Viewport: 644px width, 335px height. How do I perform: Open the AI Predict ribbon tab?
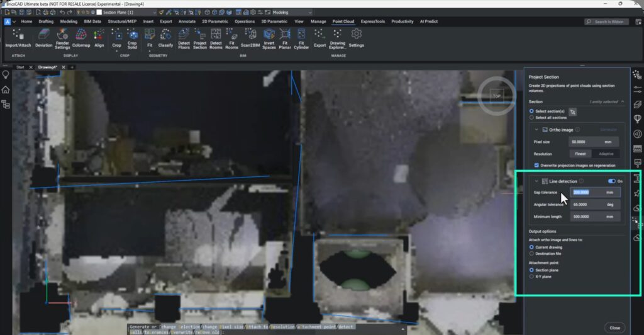click(428, 21)
